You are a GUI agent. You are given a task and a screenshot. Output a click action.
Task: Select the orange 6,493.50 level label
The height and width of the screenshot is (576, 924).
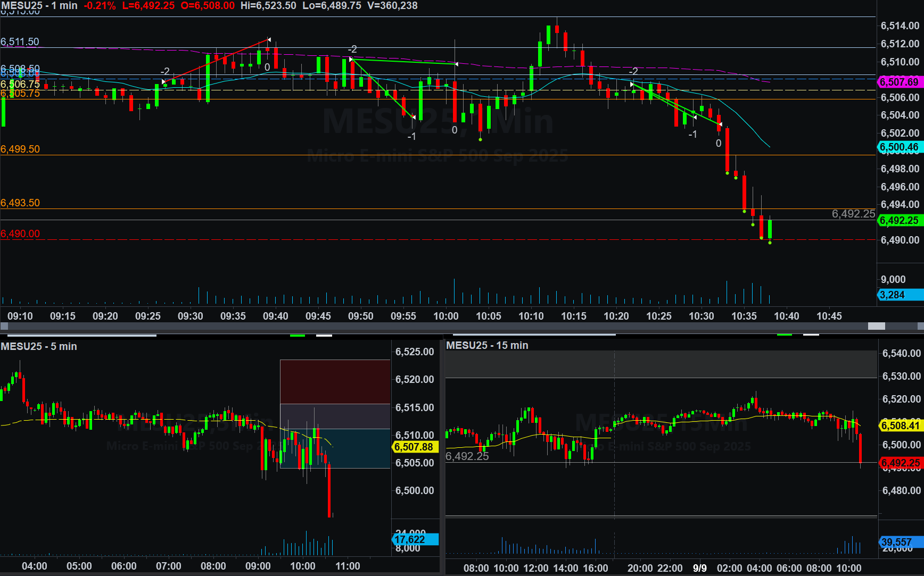coord(20,203)
